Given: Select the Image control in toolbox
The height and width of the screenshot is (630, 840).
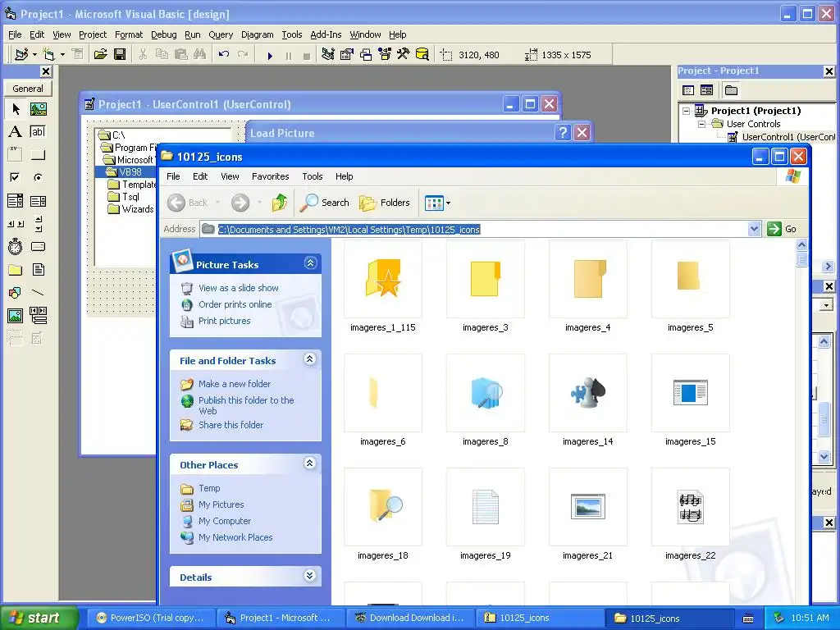Looking at the screenshot, I should 15,316.
